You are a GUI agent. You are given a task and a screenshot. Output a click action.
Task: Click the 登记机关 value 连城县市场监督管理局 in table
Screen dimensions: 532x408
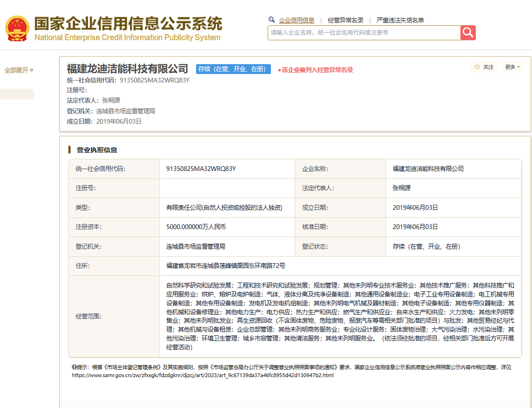click(196, 247)
